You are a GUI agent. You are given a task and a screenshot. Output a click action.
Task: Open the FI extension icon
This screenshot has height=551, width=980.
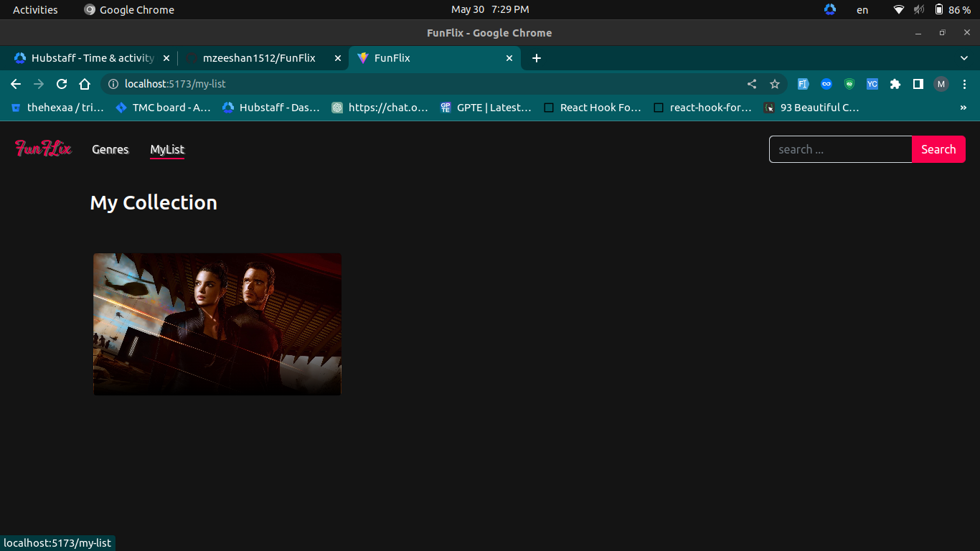coord(804,84)
